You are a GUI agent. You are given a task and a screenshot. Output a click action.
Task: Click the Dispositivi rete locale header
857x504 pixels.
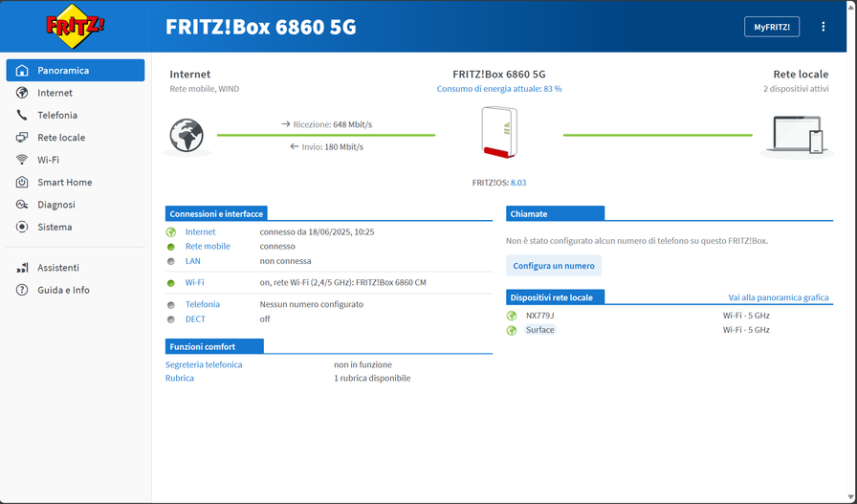click(556, 297)
